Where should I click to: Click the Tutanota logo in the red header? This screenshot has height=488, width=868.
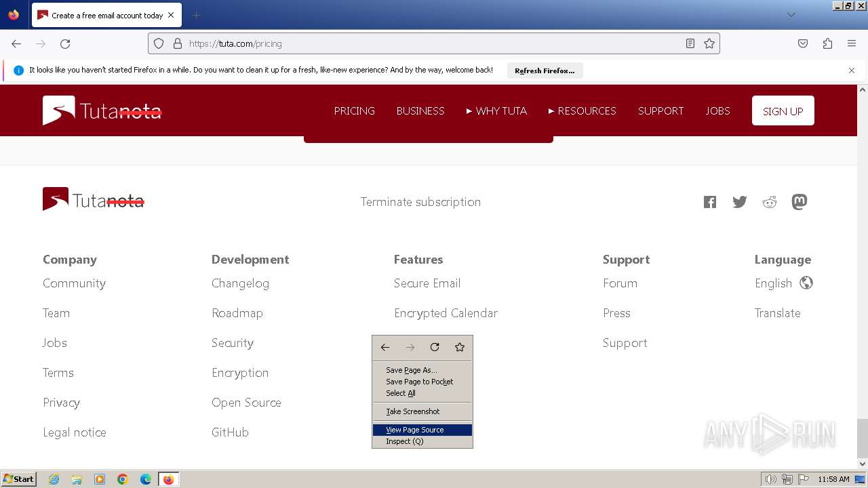coord(102,110)
